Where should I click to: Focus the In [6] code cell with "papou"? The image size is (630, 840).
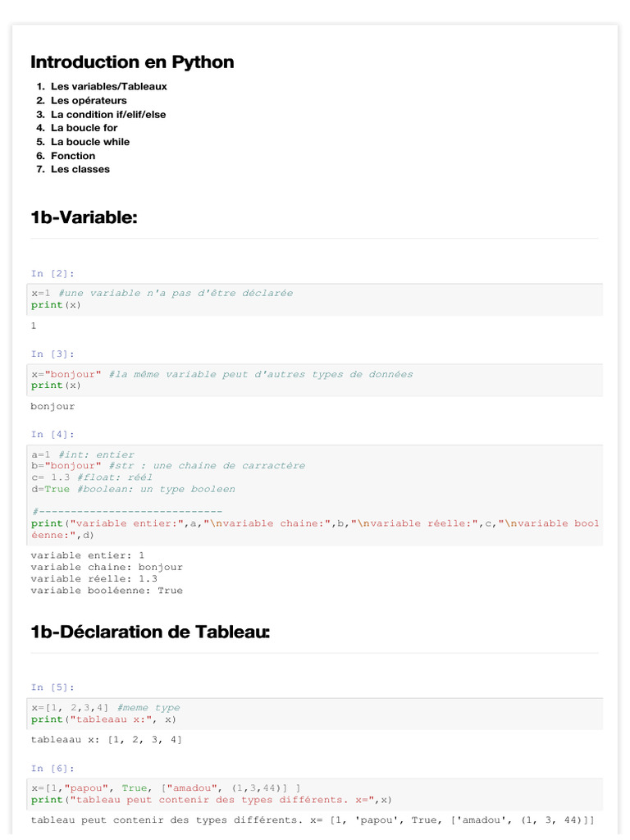click(x=315, y=794)
